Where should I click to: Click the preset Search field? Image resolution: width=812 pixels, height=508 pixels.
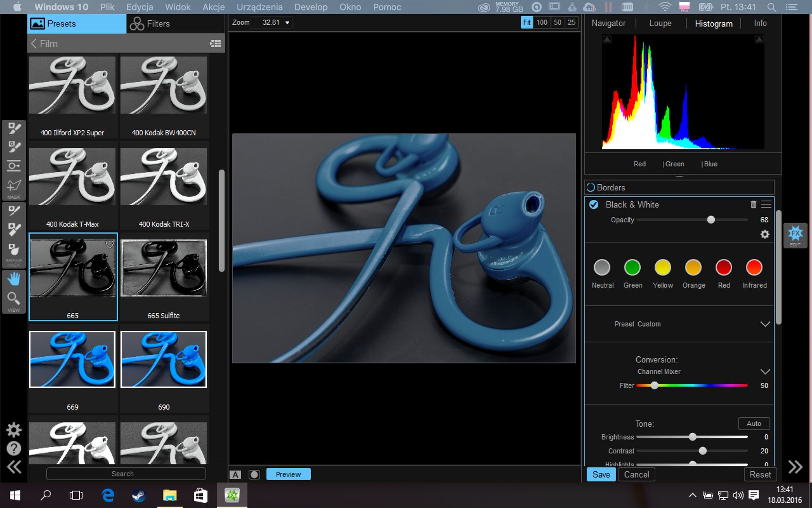pos(126,474)
